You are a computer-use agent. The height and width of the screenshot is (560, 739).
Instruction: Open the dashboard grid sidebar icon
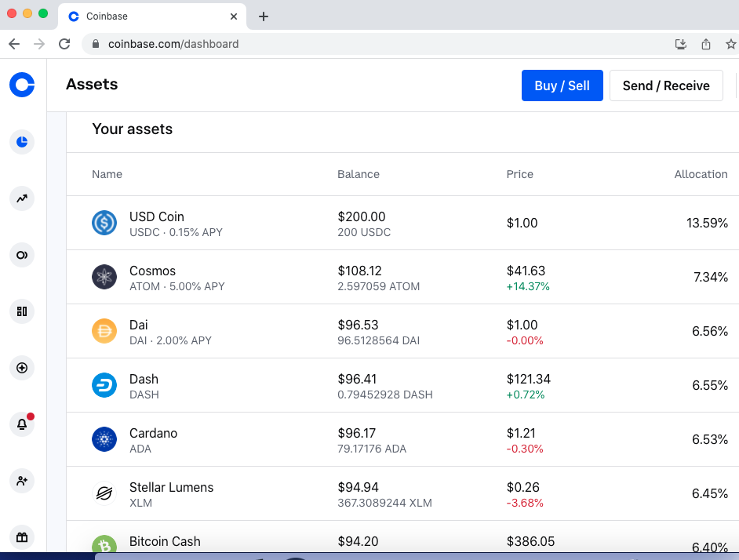coord(22,311)
